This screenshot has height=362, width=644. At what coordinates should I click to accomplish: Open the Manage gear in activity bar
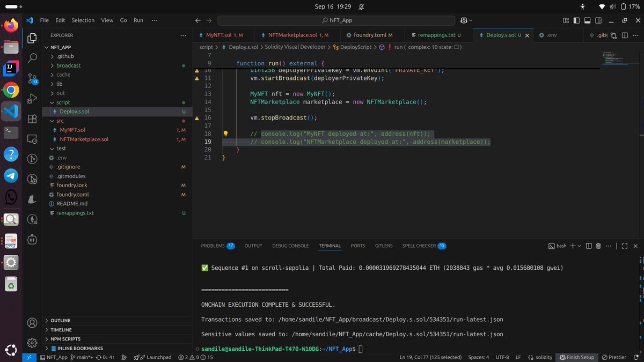[x=32, y=342]
